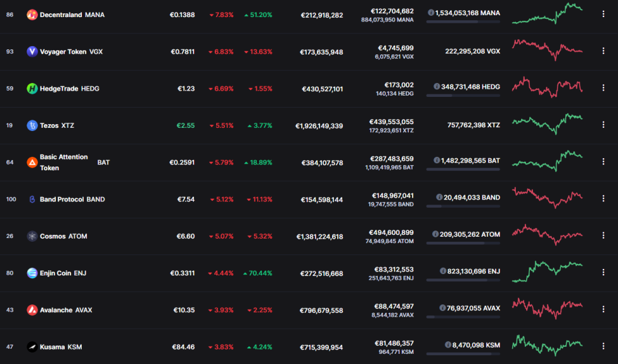The height and width of the screenshot is (364, 618).
Task: Click the Band Protocol logo icon
Action: [x=32, y=199]
